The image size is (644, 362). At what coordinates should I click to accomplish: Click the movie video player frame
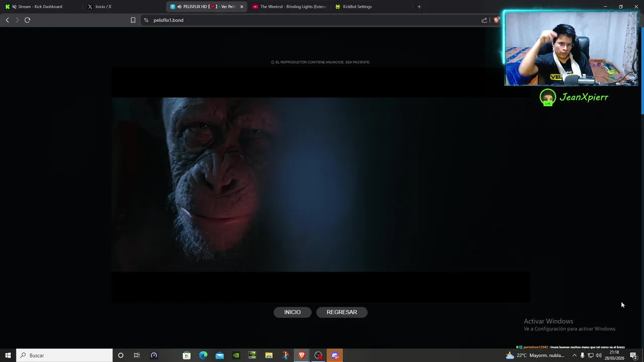click(x=320, y=185)
